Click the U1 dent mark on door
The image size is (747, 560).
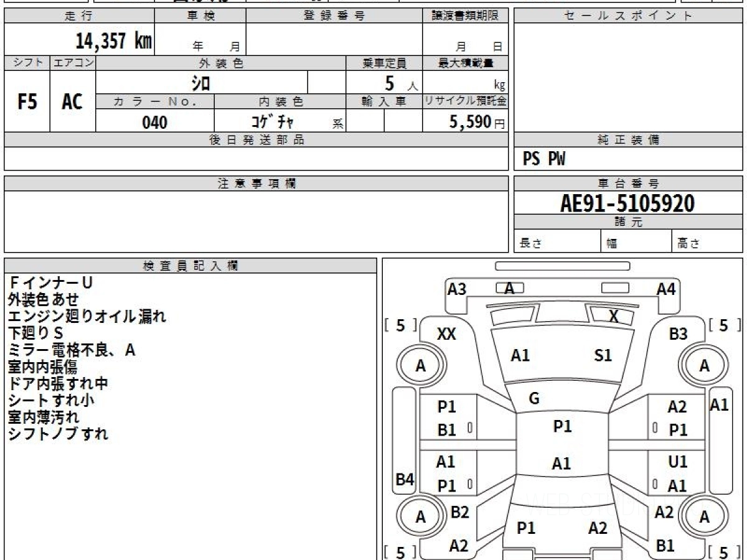coord(677,462)
